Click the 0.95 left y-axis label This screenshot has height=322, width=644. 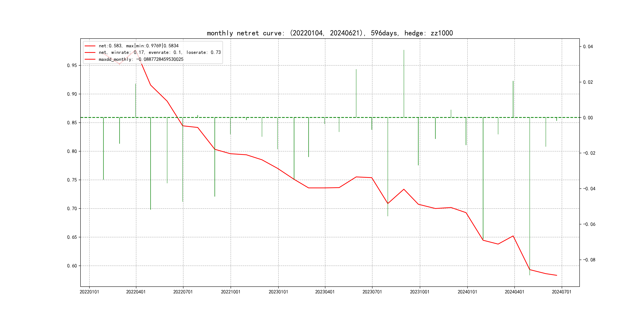pos(72,66)
